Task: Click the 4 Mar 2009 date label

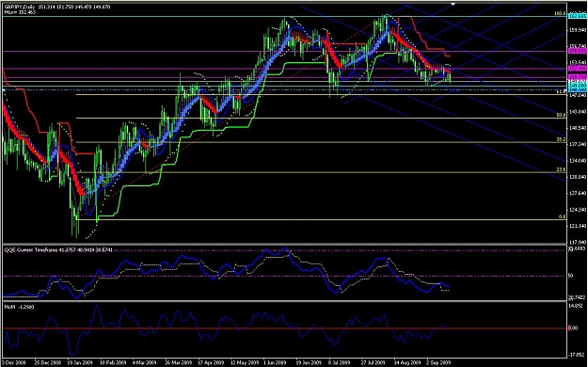Action: coord(144,363)
